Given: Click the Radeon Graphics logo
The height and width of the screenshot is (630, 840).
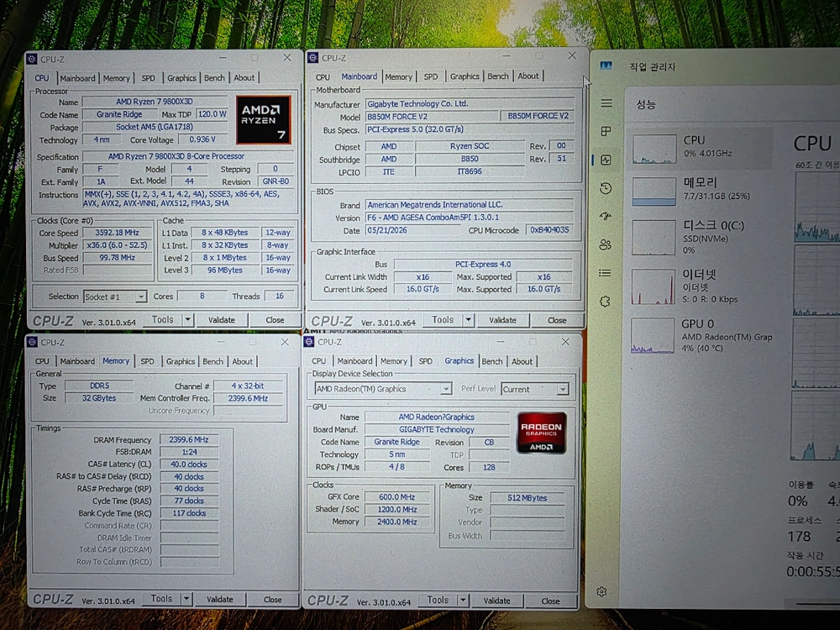Looking at the screenshot, I should [541, 433].
